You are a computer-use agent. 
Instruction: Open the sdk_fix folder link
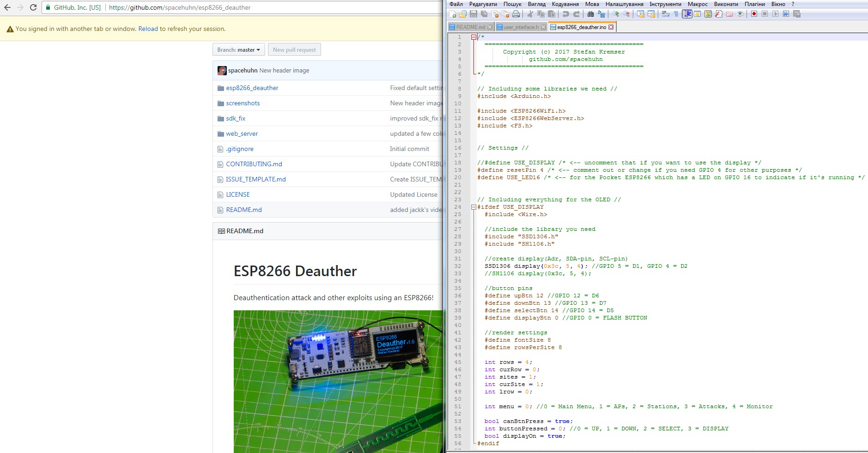click(x=236, y=118)
